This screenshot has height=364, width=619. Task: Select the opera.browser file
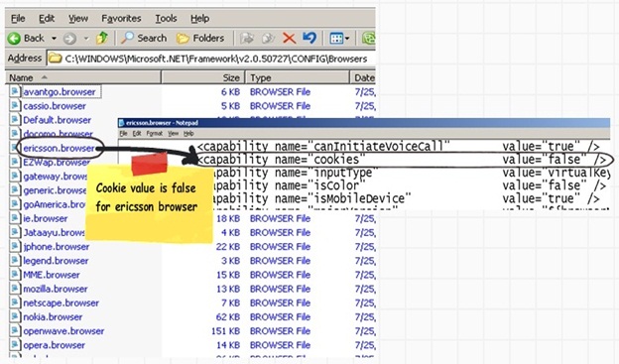[55, 345]
